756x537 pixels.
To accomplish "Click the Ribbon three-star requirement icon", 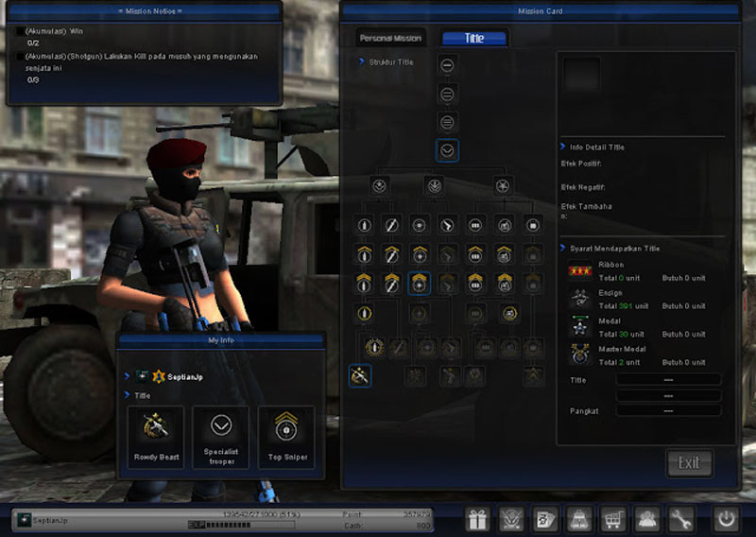I will click(x=580, y=270).
